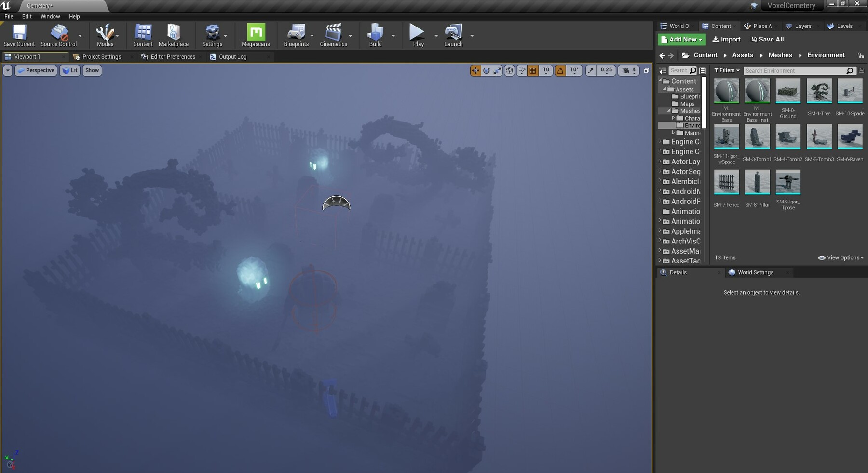Screen dimensions: 868x473
Task: Select the SM-7-Fence asset thumbnail
Action: pyautogui.click(x=726, y=182)
